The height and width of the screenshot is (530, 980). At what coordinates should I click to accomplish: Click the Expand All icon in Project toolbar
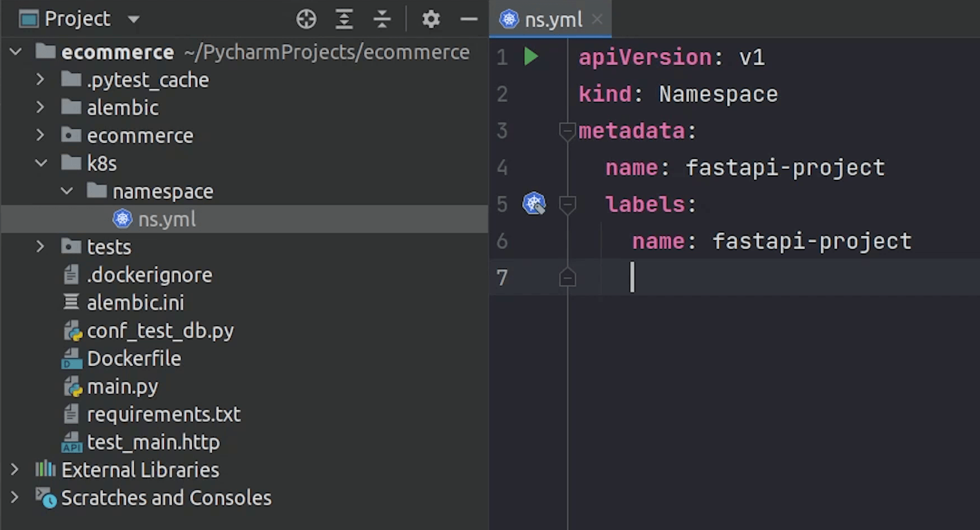point(344,20)
